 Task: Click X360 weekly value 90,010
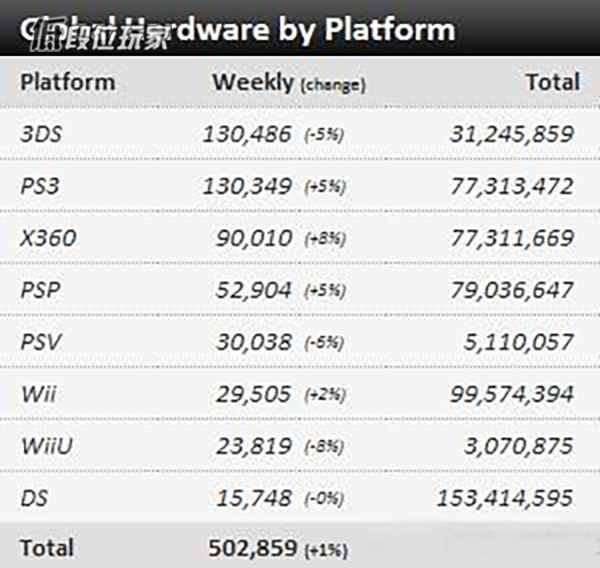(x=254, y=238)
